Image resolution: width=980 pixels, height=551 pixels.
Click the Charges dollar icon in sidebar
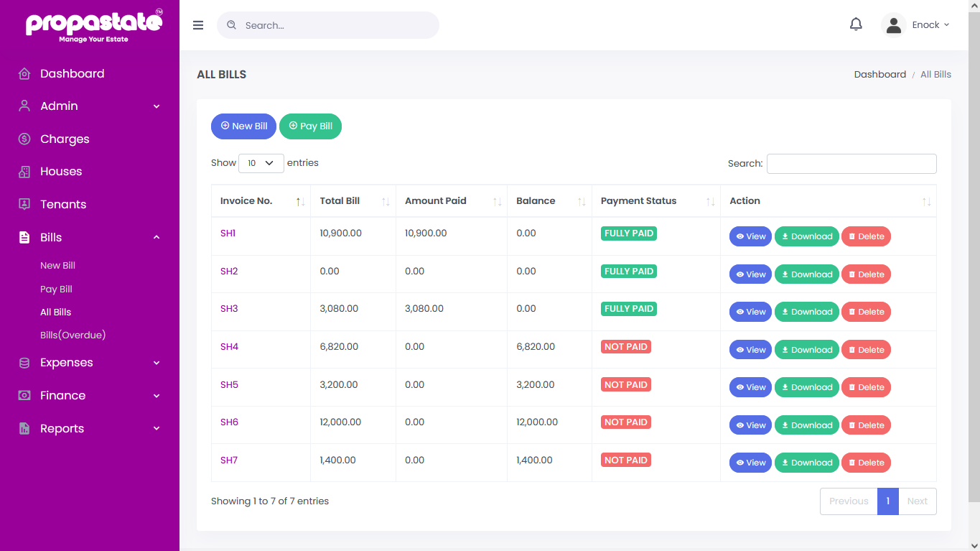pos(24,139)
